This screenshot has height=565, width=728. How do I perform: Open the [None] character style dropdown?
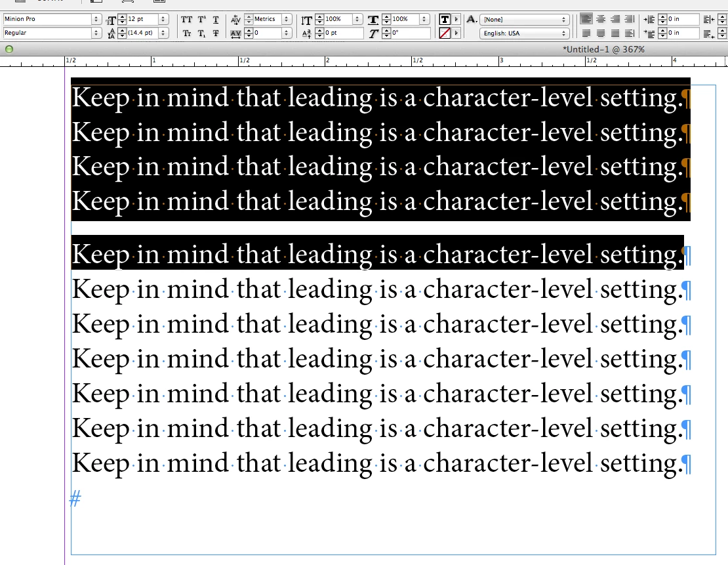point(524,20)
